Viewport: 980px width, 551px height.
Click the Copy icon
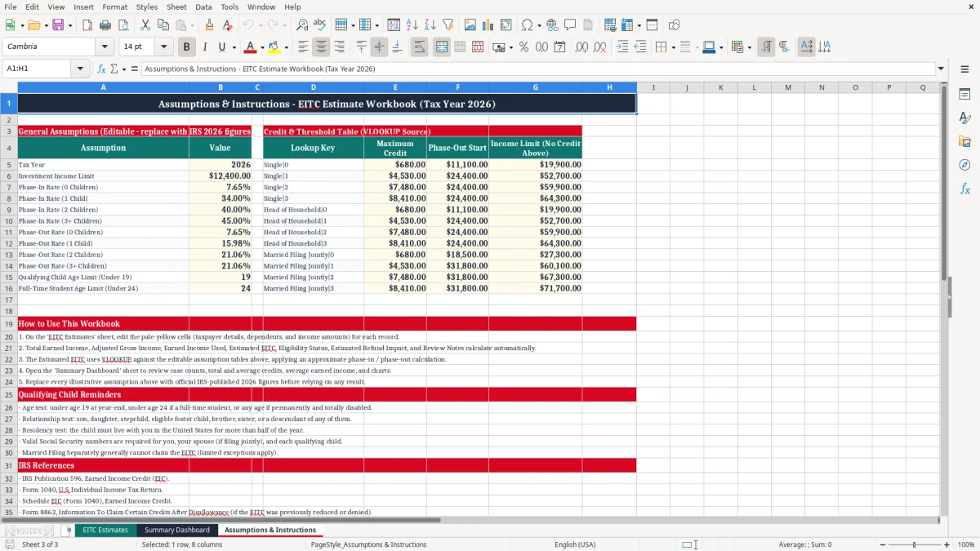[163, 25]
